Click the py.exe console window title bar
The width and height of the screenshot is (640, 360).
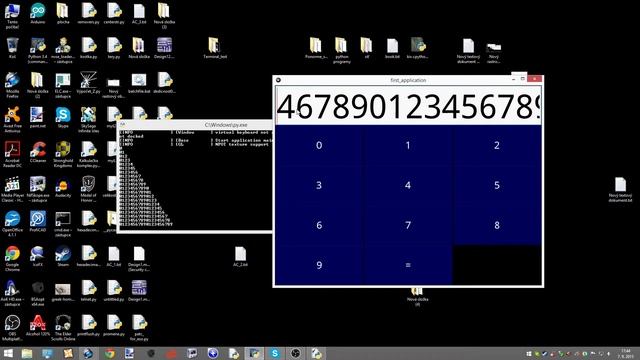click(x=195, y=124)
